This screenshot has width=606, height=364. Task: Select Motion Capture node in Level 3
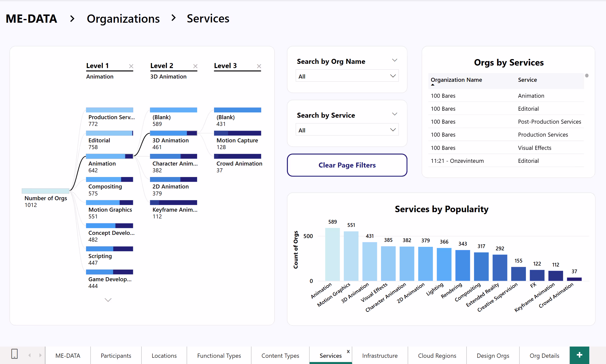click(x=237, y=140)
